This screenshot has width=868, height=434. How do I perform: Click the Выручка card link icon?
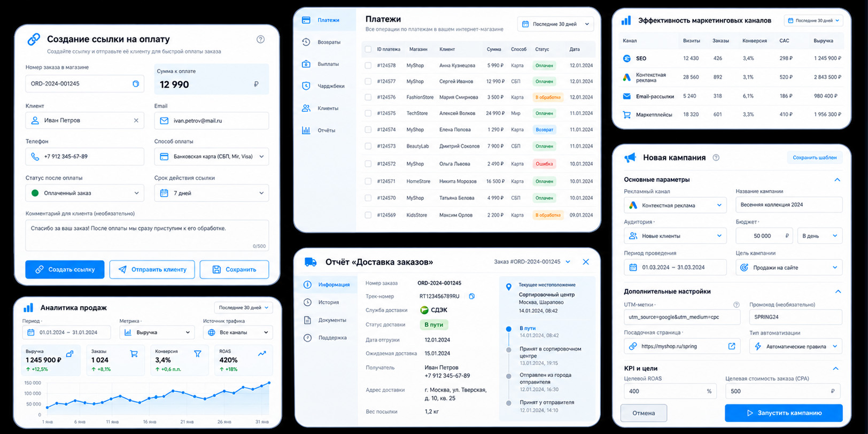[69, 354]
